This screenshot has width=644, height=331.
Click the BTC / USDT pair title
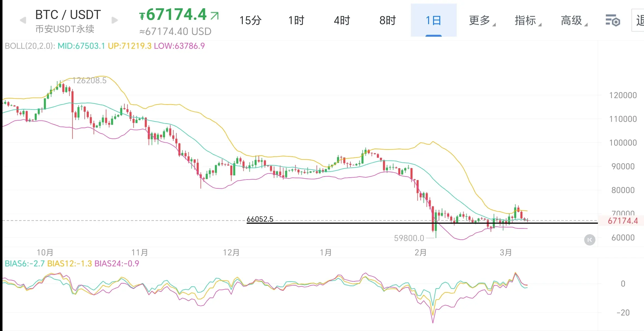68,15
